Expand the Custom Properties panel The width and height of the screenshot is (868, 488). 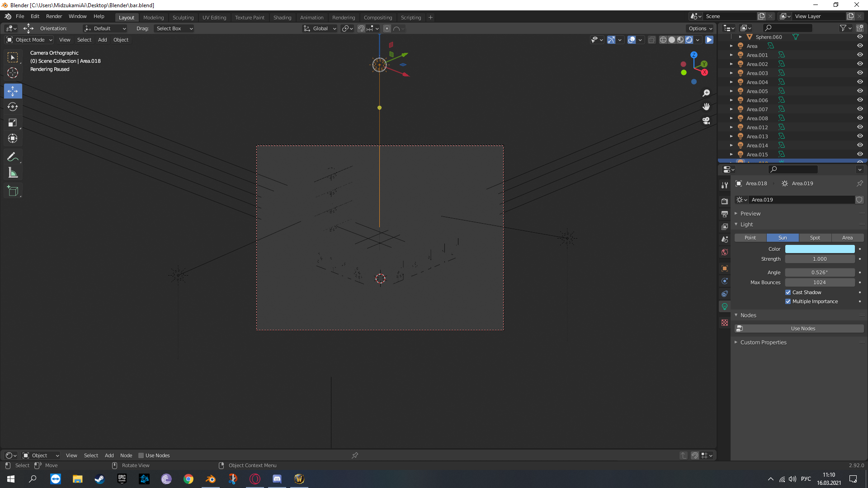[763, 343]
